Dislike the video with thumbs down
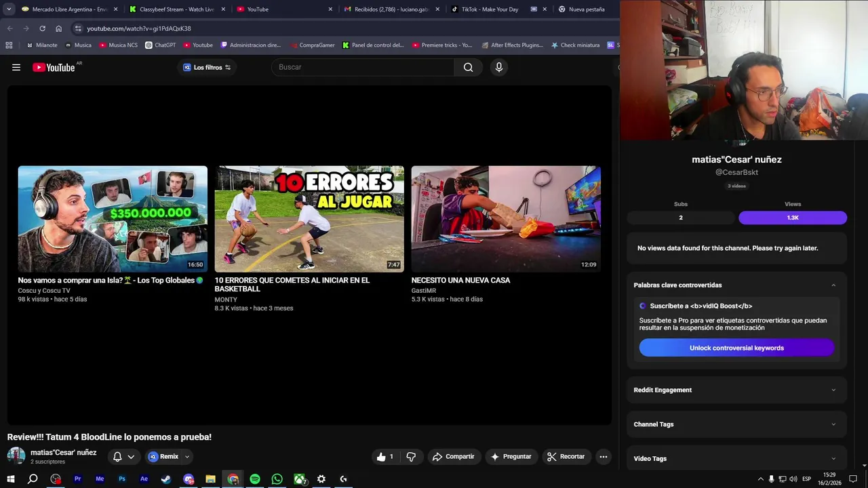 click(x=411, y=457)
